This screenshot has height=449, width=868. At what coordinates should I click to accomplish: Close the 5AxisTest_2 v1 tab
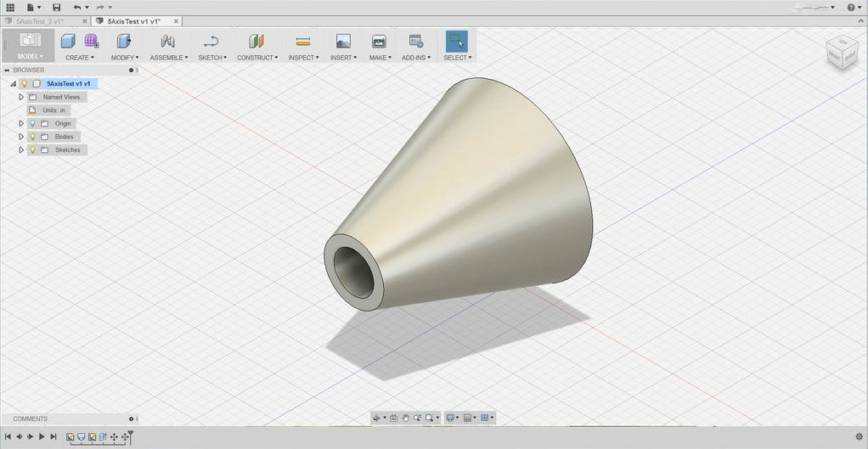(85, 21)
